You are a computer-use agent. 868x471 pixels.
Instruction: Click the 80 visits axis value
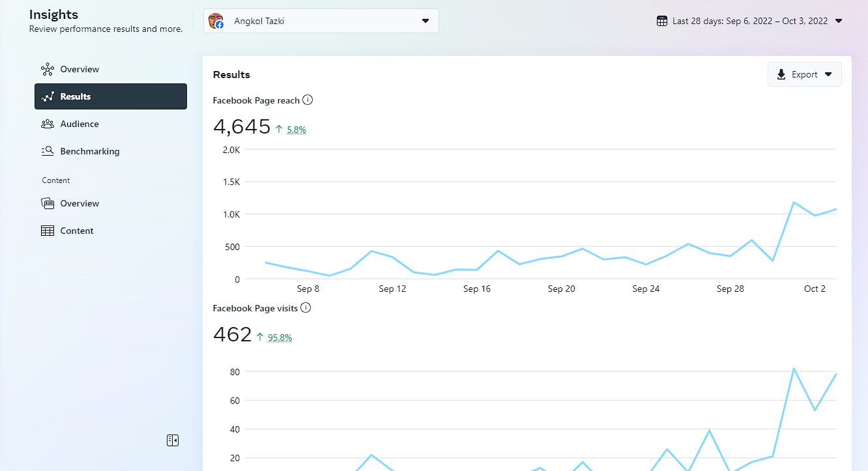(x=234, y=372)
